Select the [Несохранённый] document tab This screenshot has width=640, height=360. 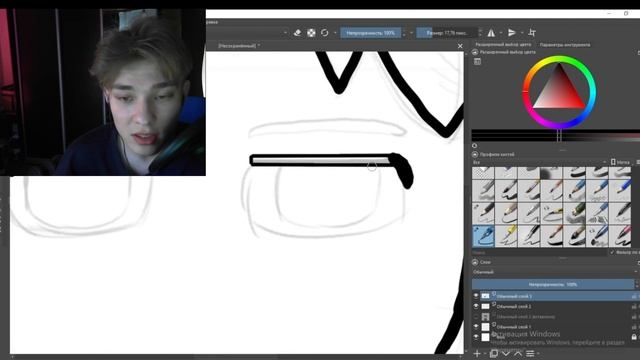[x=239, y=46]
